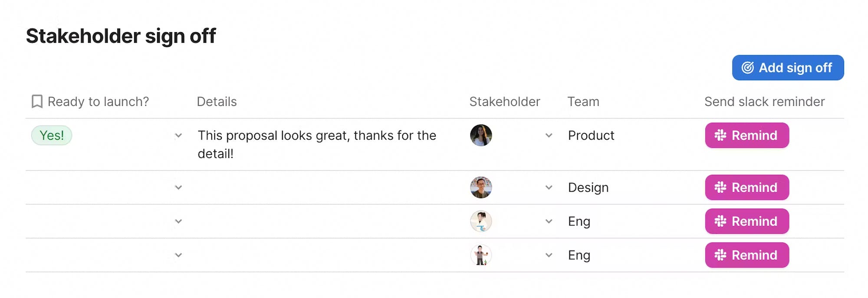The image size is (868, 298).
Task: Select the Details column header
Action: [217, 102]
